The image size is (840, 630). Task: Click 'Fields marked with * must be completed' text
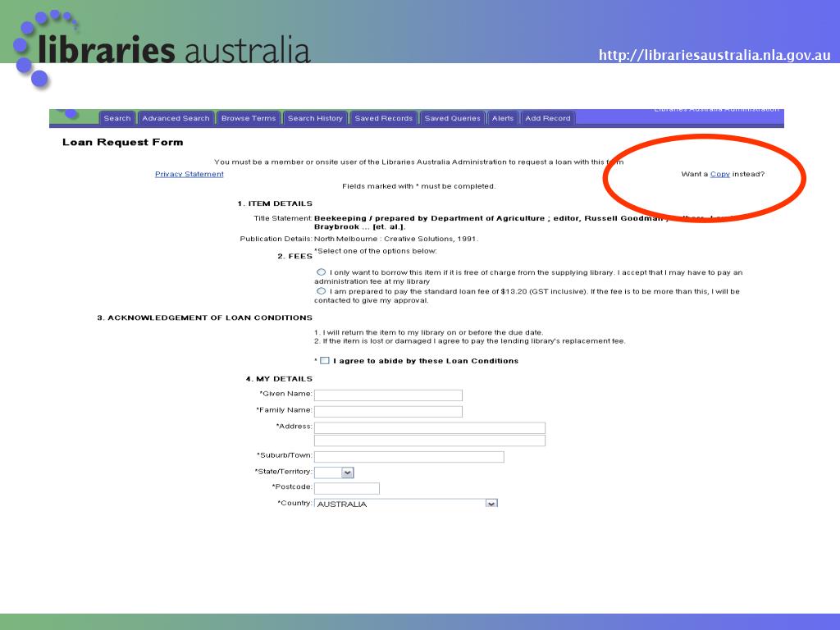(419, 186)
